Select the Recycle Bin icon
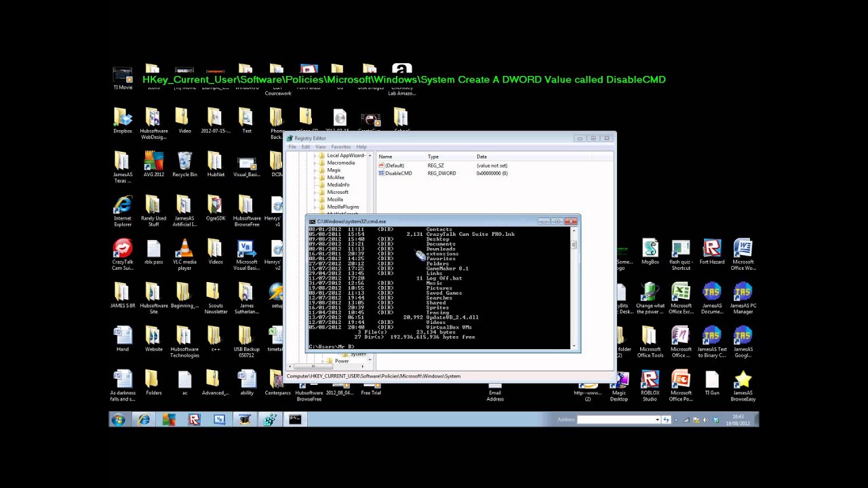Screen dimensions: 868x488 (184, 164)
